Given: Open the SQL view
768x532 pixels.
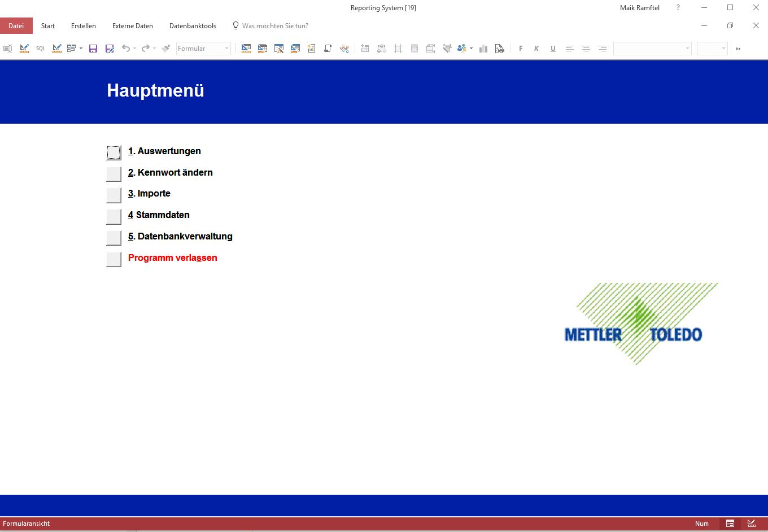Looking at the screenshot, I should 41,49.
